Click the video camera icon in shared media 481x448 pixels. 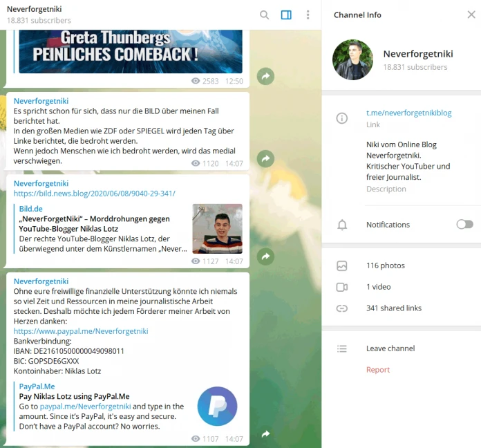[341, 287]
